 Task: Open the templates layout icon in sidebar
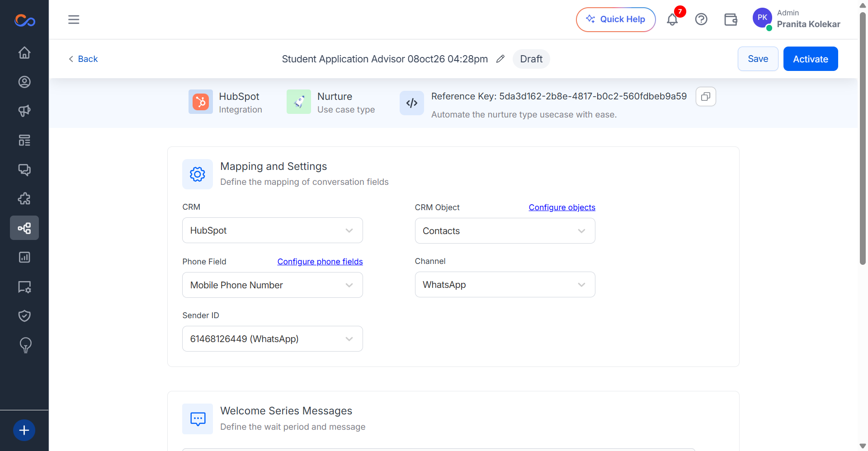pos(24,141)
